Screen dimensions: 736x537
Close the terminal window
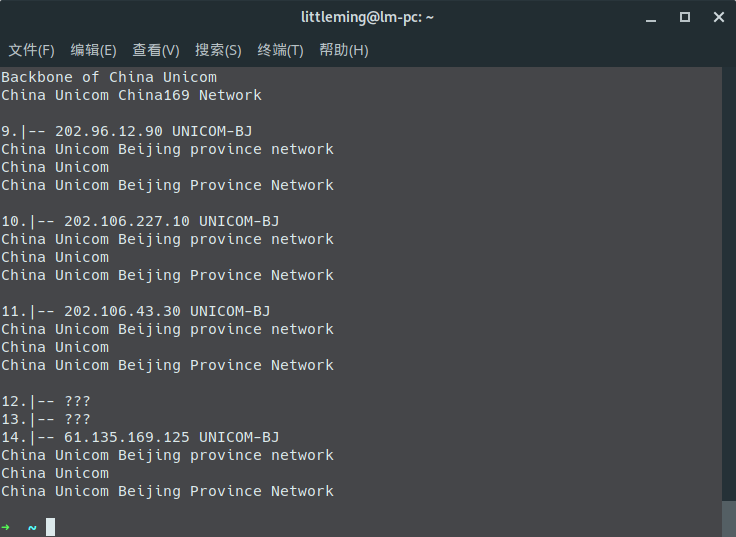point(719,17)
